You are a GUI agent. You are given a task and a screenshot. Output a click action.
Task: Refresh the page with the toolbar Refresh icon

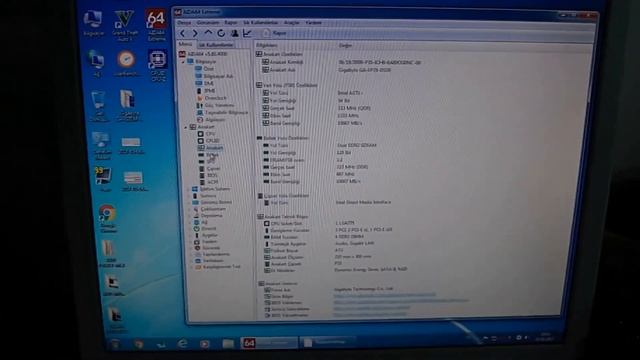221,33
